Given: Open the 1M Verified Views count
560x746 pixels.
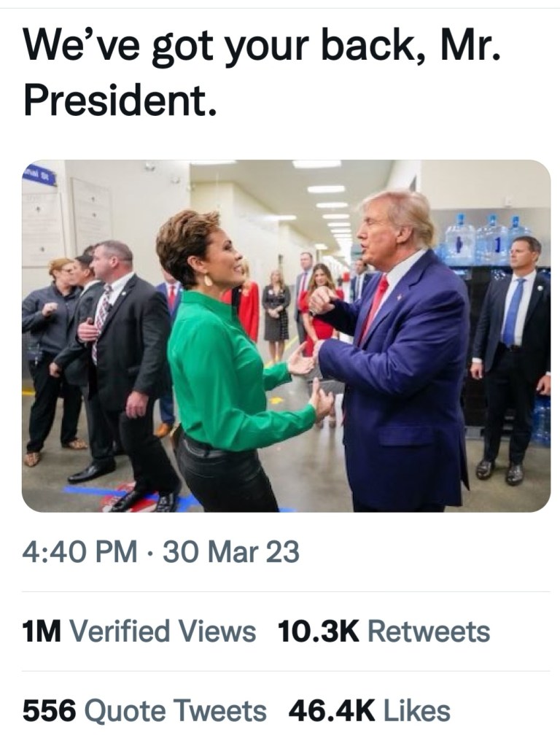Looking at the screenshot, I should (x=41, y=632).
